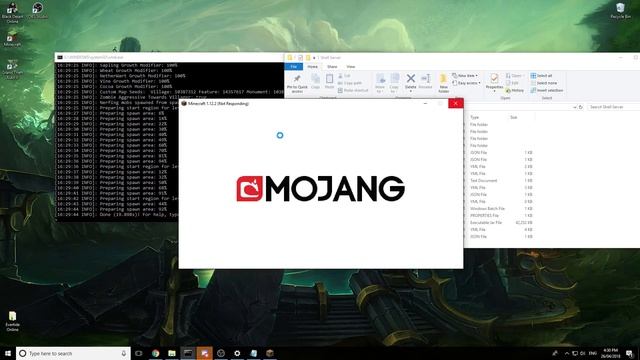
Task: Open Task View from the taskbar
Action: coord(139,353)
